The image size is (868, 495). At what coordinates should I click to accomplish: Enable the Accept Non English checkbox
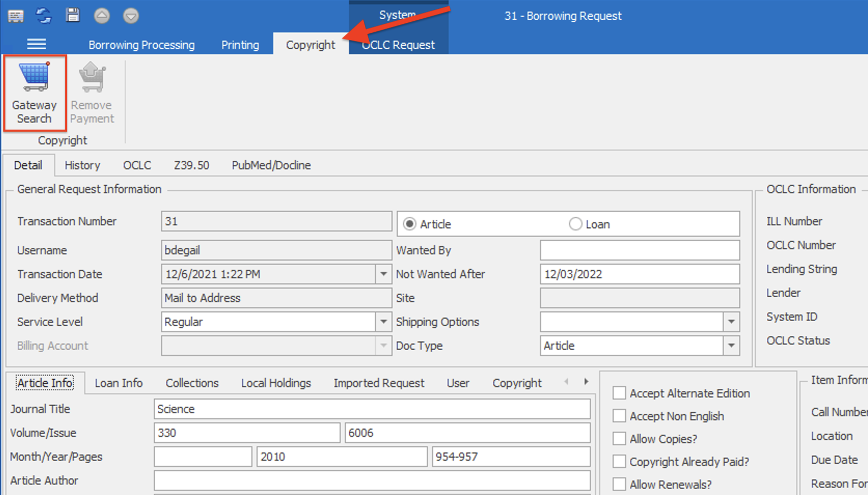coord(619,416)
